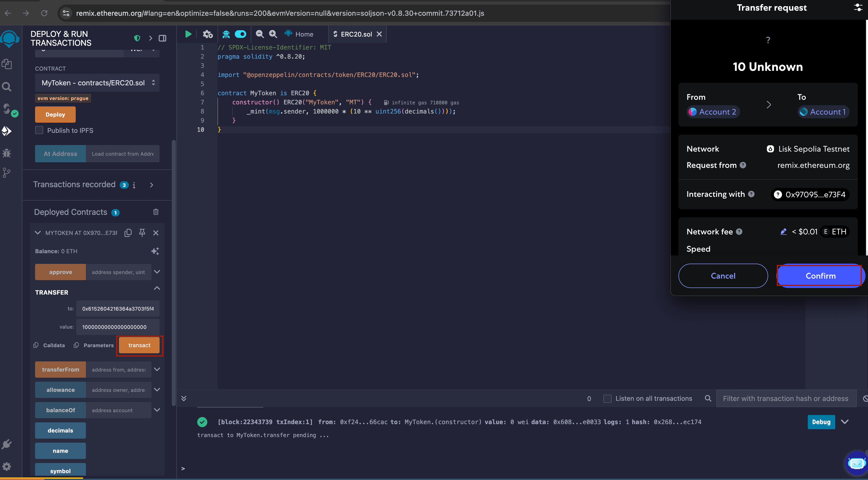Open the Settings gear in sidebar
This screenshot has height=480, width=868.
[x=7, y=466]
